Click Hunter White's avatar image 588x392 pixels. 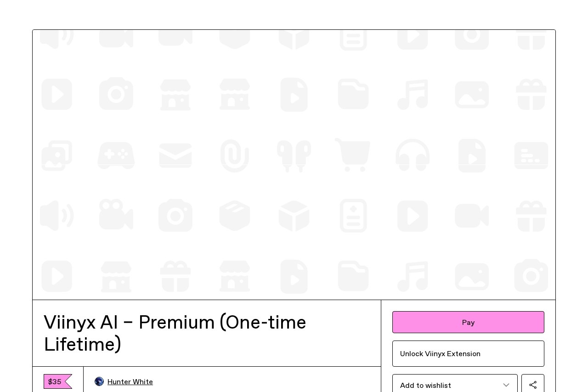pos(99,381)
